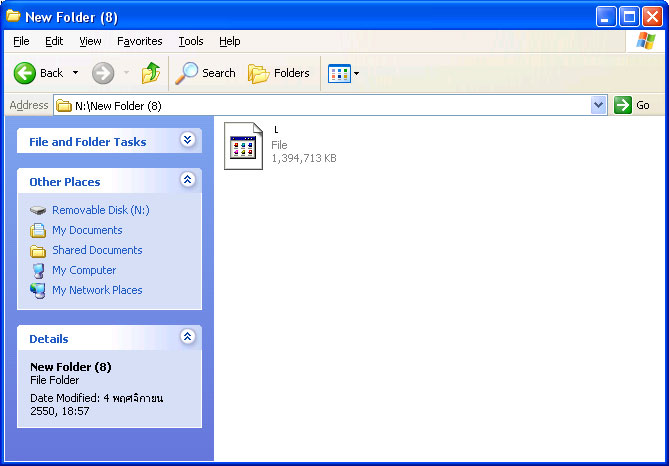This screenshot has width=669, height=466.
Task: Open the Favorites menu
Action: 140,41
